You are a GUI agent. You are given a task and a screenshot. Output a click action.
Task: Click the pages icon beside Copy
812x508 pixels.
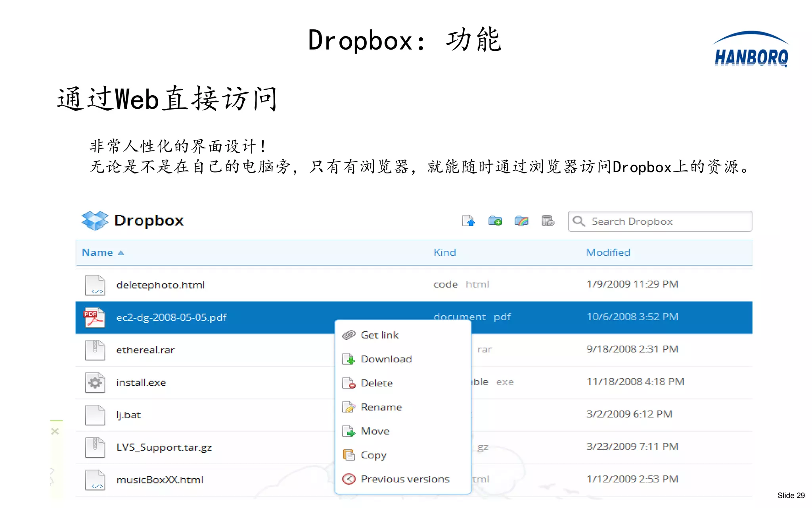tap(349, 455)
